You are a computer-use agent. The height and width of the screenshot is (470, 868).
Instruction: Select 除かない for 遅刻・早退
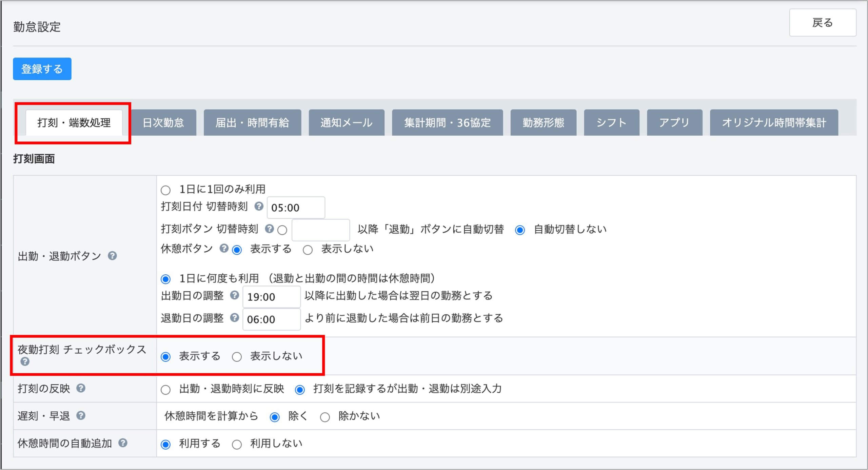pyautogui.click(x=325, y=417)
